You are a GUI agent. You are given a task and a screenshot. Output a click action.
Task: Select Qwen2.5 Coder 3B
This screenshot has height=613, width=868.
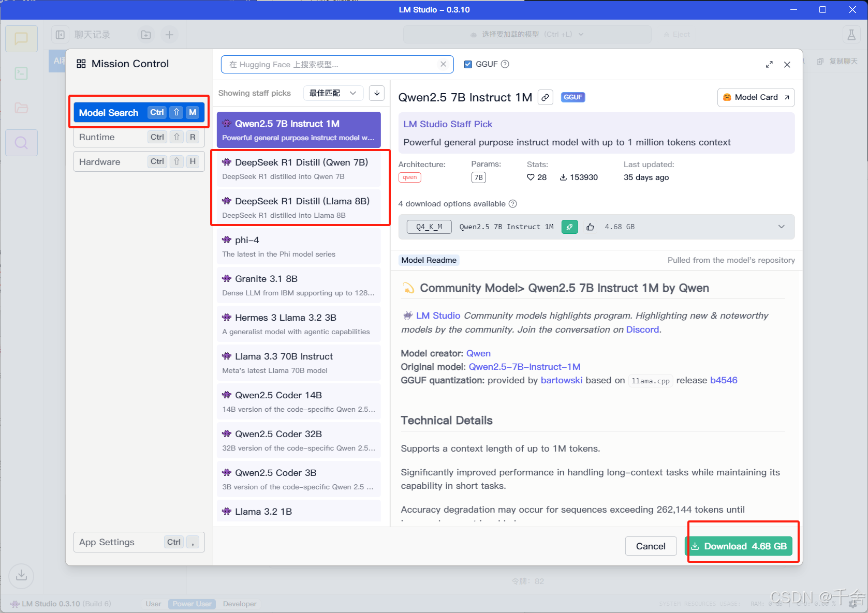(299, 479)
